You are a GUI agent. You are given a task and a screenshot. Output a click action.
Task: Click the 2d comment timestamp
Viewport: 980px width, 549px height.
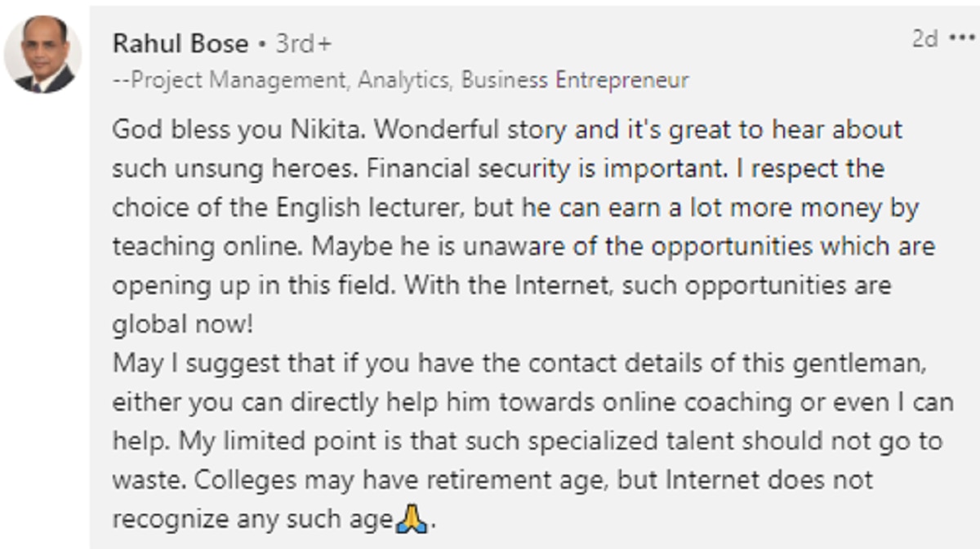click(x=925, y=39)
